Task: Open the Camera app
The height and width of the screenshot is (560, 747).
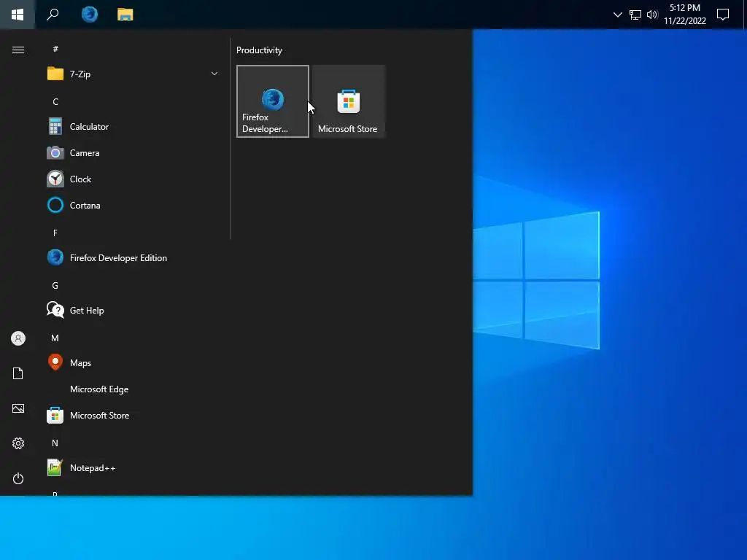Action: pos(133,153)
